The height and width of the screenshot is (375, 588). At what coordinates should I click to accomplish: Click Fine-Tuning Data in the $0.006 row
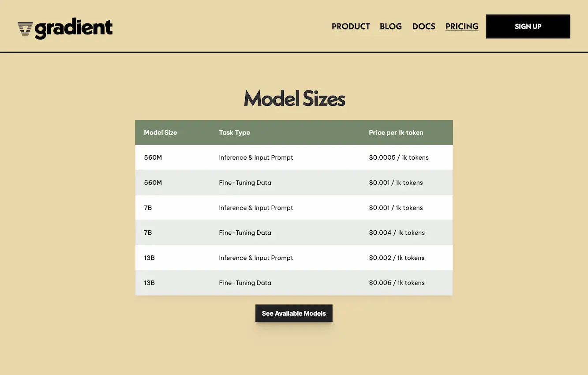click(245, 283)
